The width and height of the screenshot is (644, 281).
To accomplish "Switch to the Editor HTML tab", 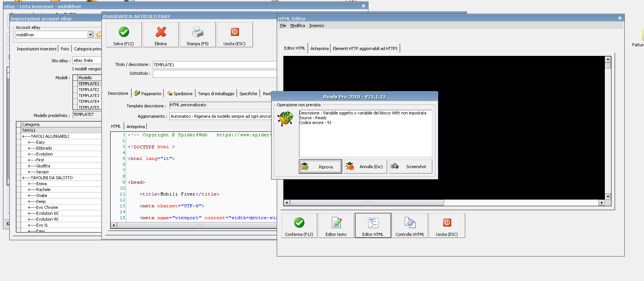I will tap(295, 48).
